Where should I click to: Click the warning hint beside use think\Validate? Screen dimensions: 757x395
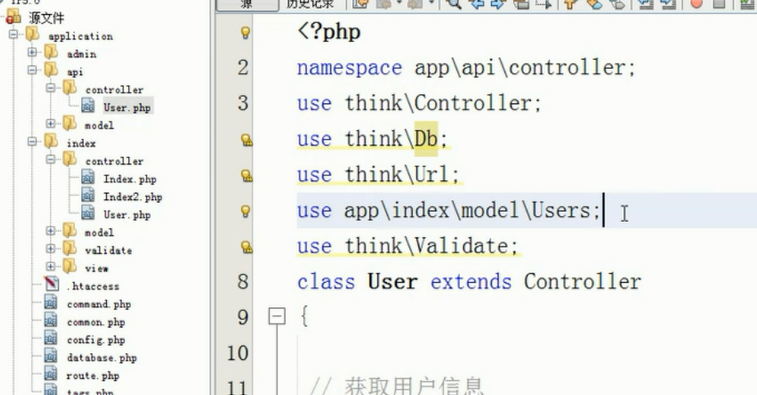click(246, 247)
